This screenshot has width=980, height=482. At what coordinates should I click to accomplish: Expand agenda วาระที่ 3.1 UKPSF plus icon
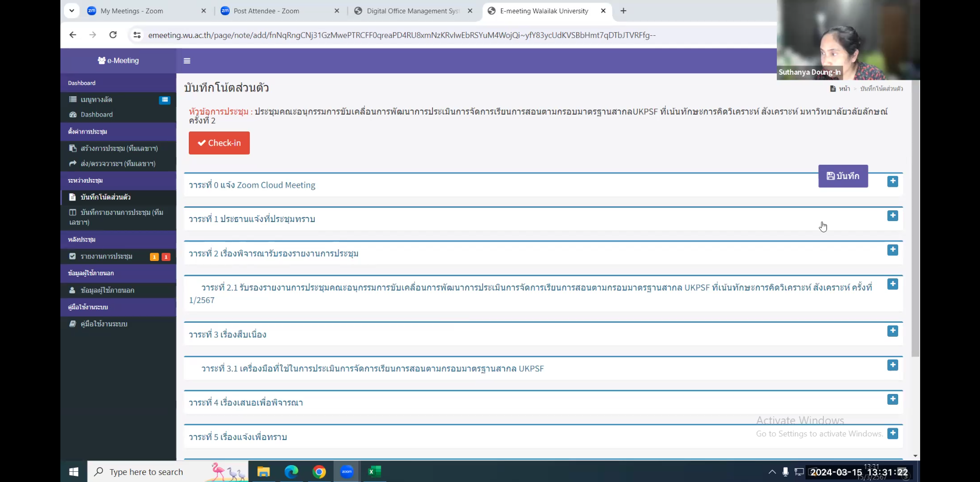click(892, 365)
